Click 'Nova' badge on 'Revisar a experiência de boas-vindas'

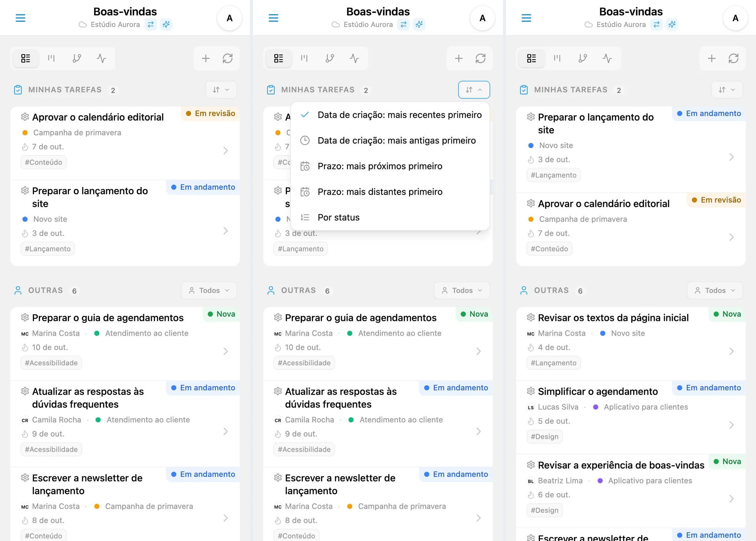(727, 461)
